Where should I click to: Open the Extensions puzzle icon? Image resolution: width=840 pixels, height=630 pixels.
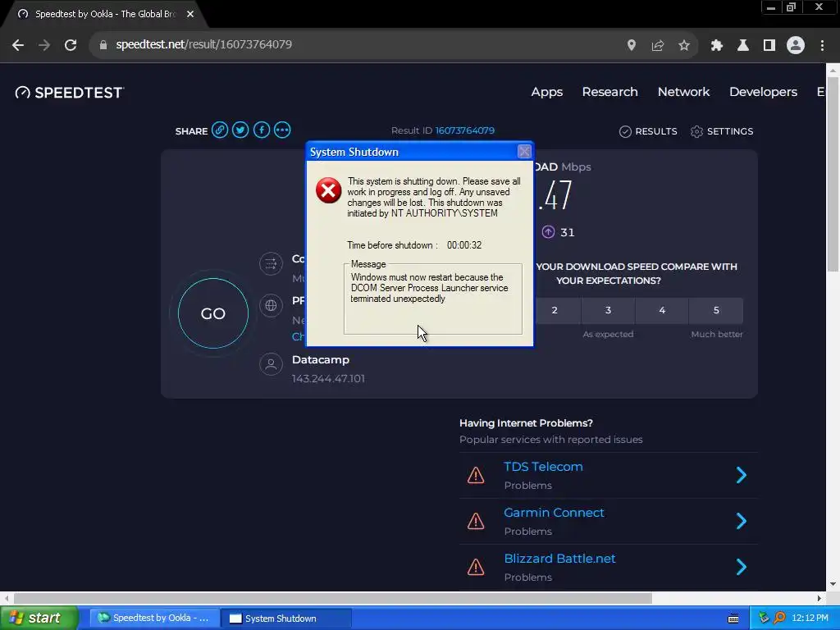coord(717,45)
